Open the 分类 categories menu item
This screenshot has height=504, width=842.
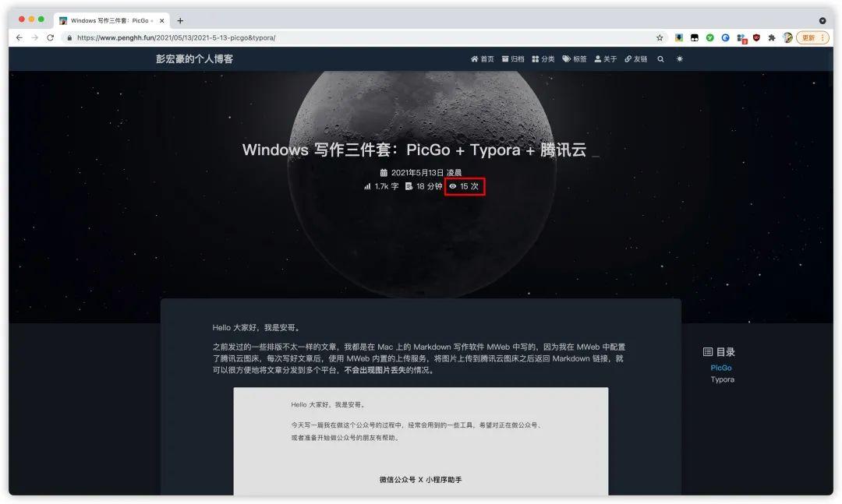click(x=543, y=59)
